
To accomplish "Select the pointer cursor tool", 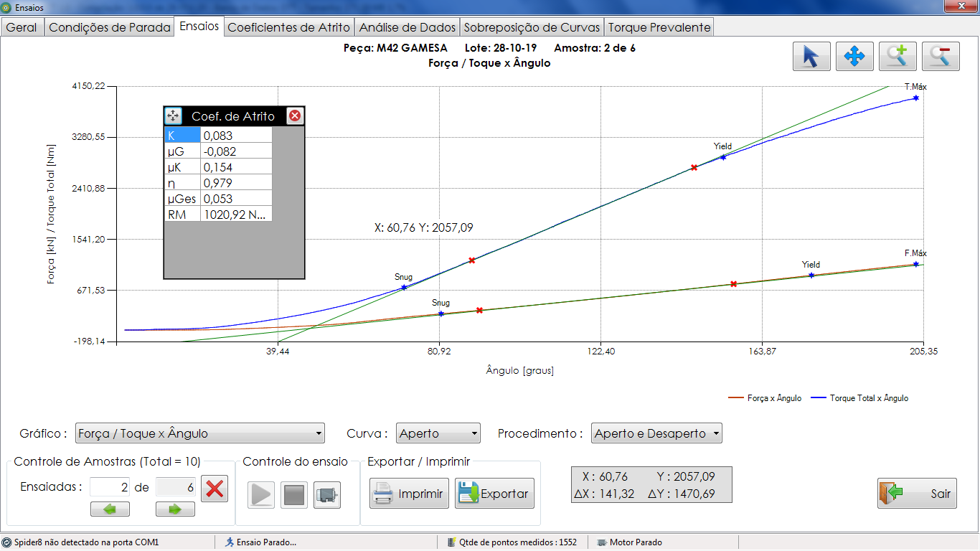I will [x=811, y=56].
